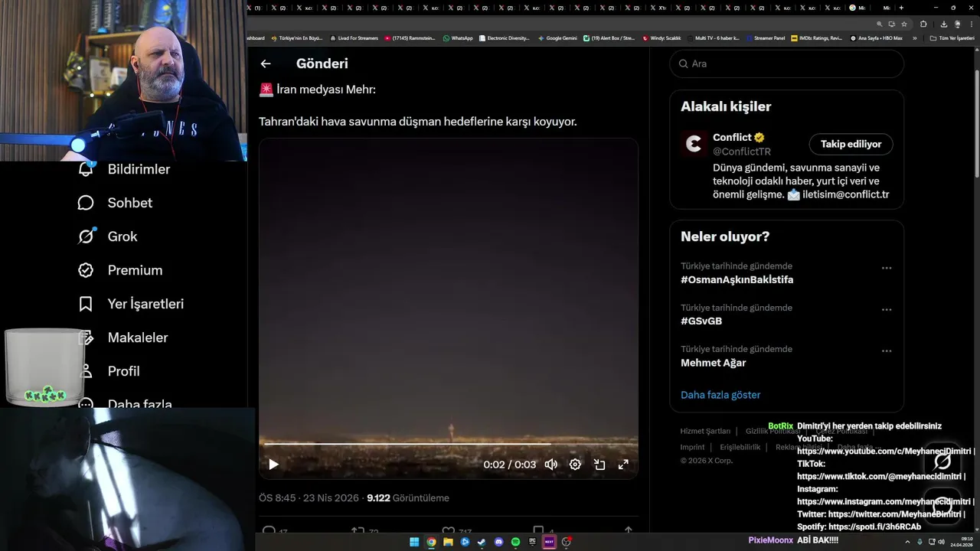Open Steam from taskbar
The height and width of the screenshot is (551, 980).
[482, 542]
